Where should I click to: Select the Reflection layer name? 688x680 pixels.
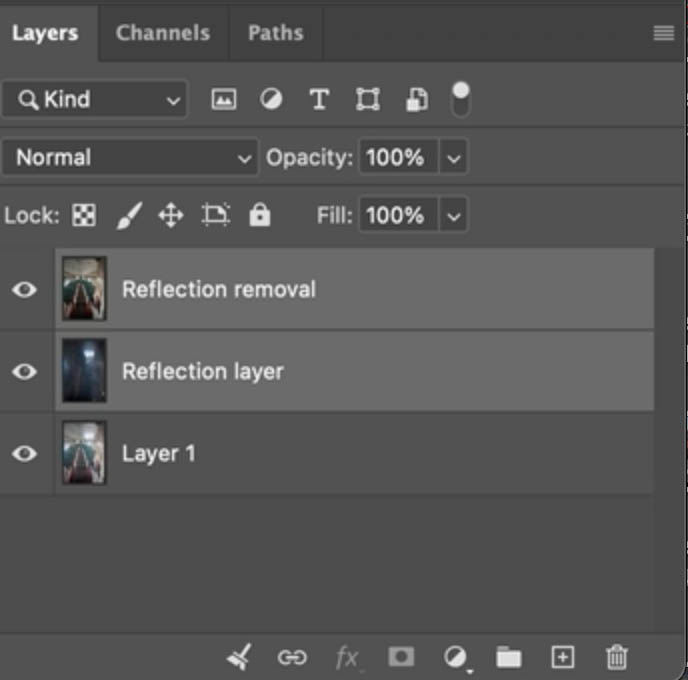click(x=203, y=372)
